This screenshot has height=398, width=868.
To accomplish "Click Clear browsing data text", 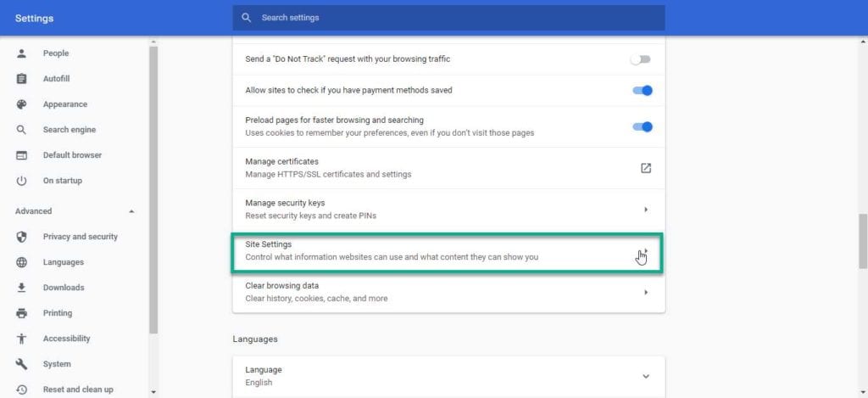I will (x=281, y=286).
